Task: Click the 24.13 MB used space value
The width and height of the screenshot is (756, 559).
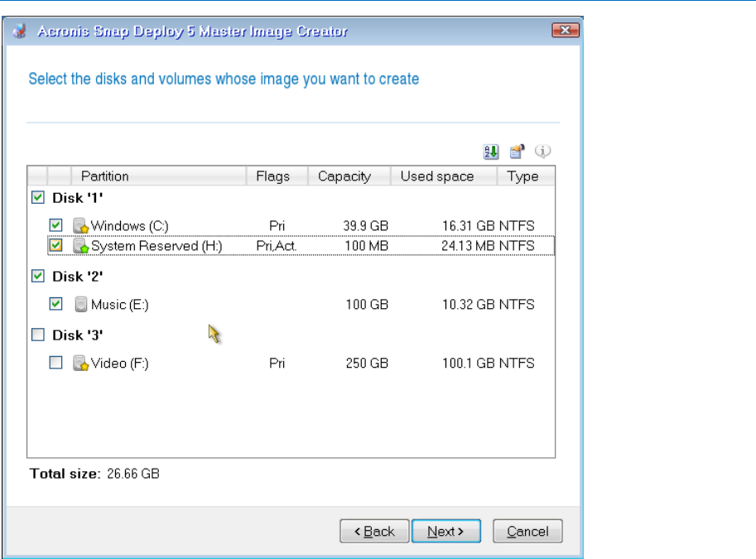Action: pos(468,247)
